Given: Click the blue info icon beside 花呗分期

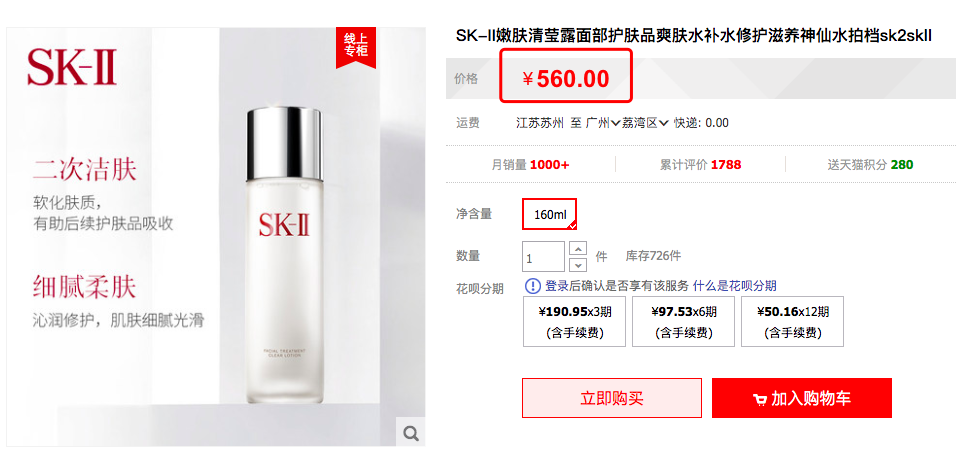Looking at the screenshot, I should tap(532, 286).
